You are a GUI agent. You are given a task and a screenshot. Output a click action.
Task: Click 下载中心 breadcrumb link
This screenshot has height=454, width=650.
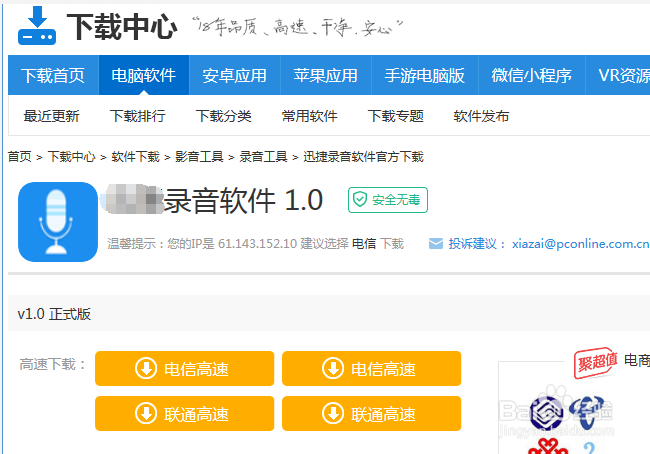pyautogui.click(x=72, y=157)
